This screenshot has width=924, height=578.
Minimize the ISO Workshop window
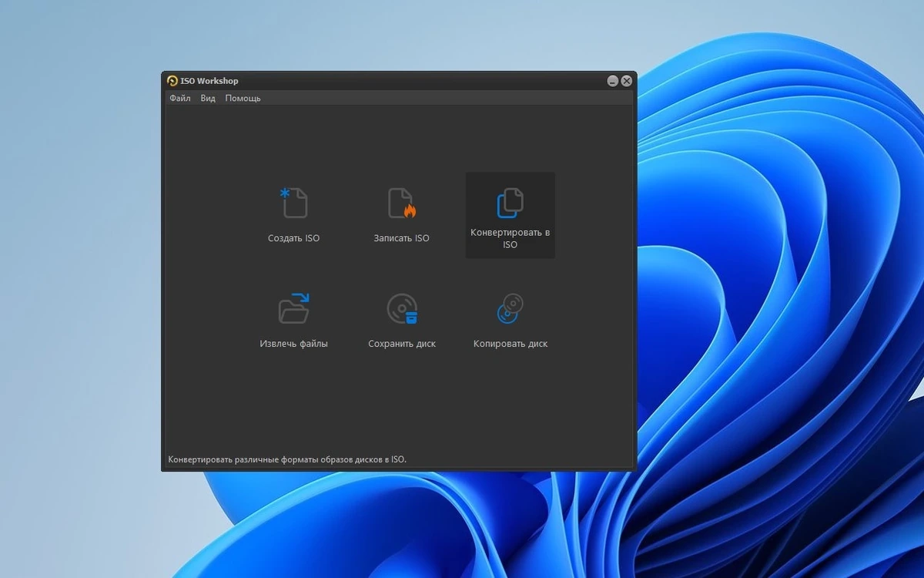tap(613, 81)
